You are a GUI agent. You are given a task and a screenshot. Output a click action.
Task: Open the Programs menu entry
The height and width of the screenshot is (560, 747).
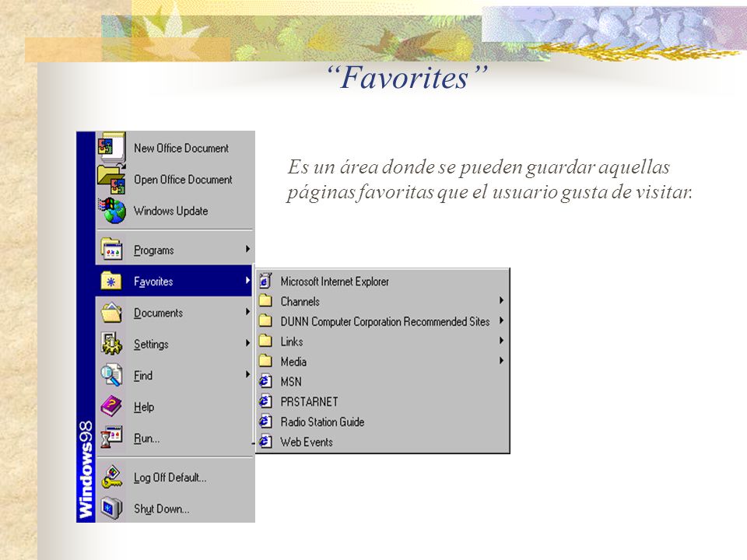175,250
